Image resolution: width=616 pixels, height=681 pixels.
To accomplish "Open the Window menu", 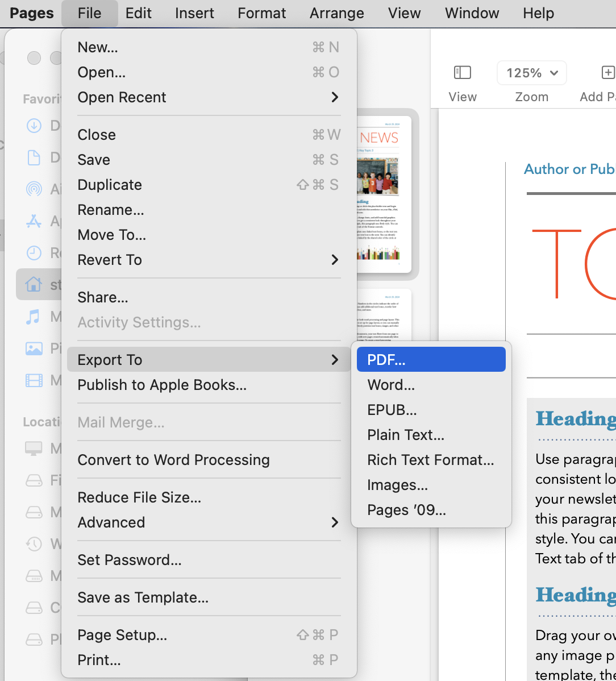I will point(472,13).
